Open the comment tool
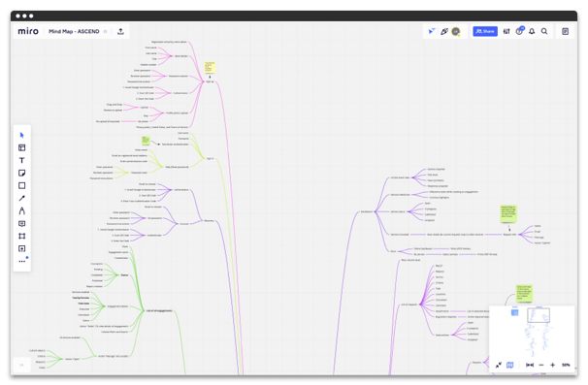588x385 pixels. coord(21,223)
